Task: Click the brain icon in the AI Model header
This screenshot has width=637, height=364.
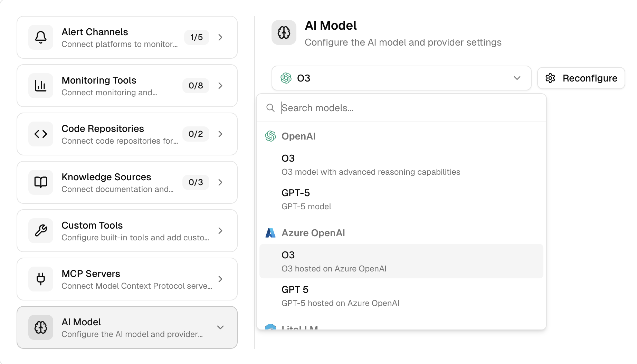Action: coord(284,33)
